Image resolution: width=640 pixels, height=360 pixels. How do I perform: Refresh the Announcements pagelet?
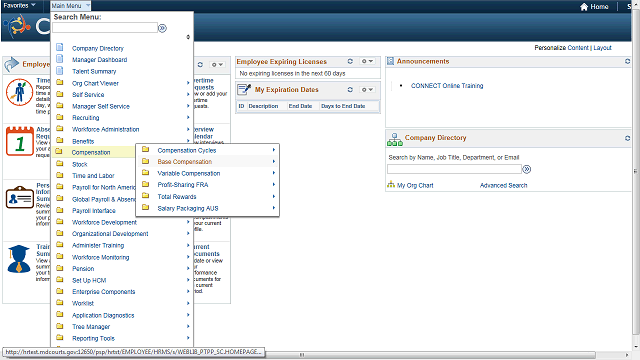(x=627, y=61)
